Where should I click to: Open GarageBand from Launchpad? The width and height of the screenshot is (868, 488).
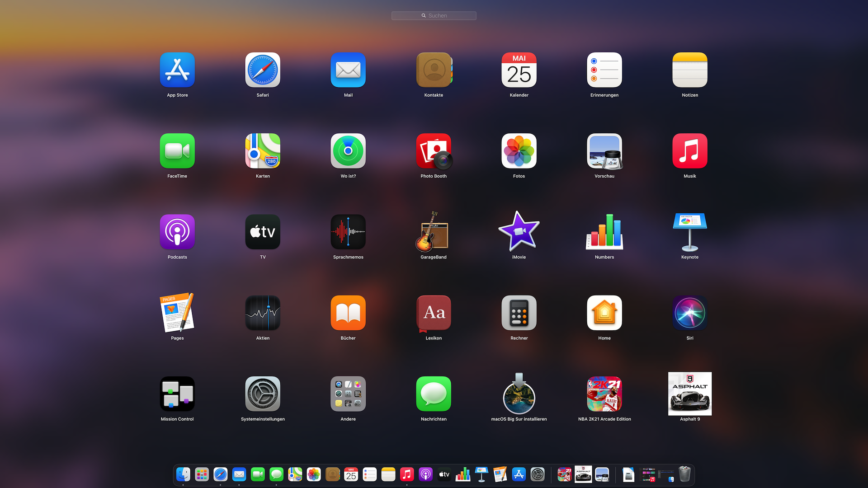coord(433,232)
